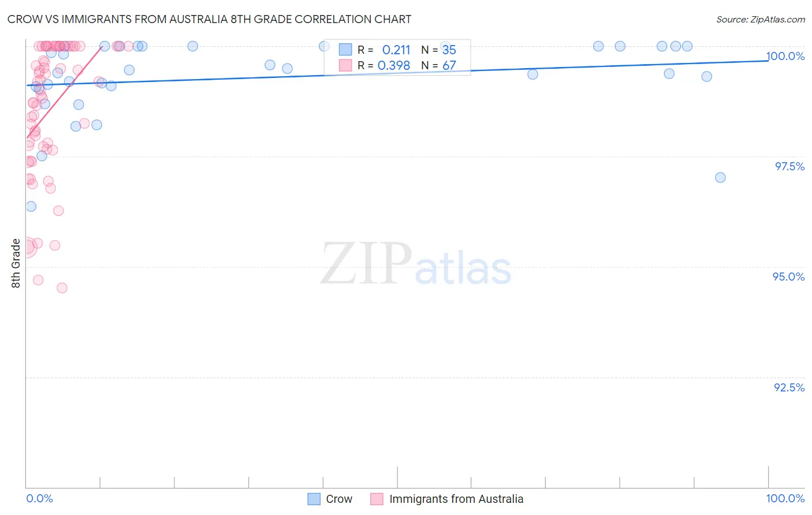Click the 100.0% x-axis label
The width and height of the screenshot is (812, 515).
(x=785, y=498)
